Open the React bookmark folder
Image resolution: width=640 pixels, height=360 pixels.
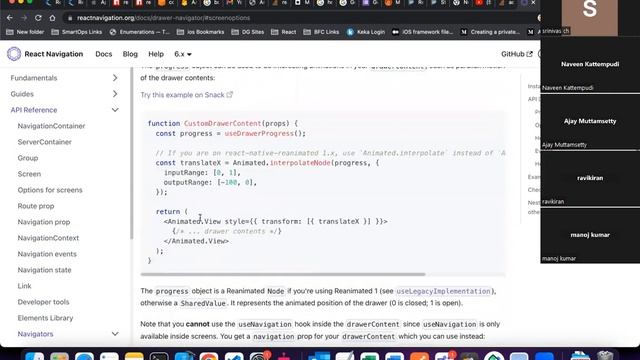284,32
